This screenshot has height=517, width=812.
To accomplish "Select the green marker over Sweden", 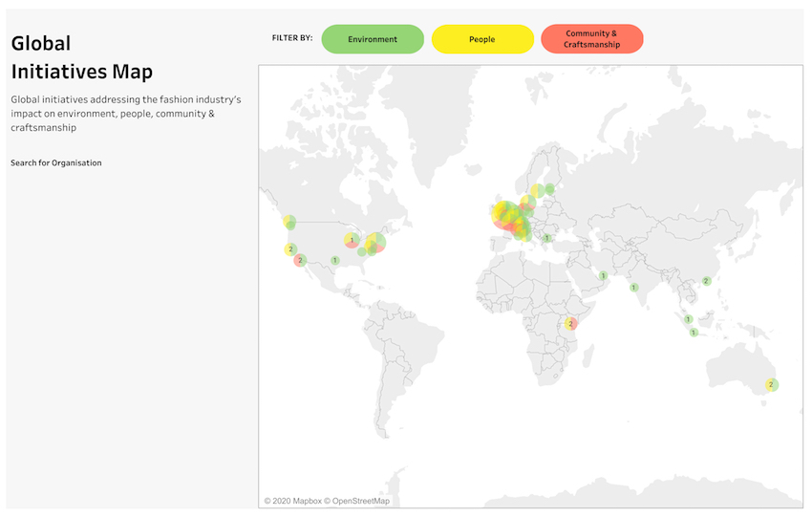I will tap(549, 189).
